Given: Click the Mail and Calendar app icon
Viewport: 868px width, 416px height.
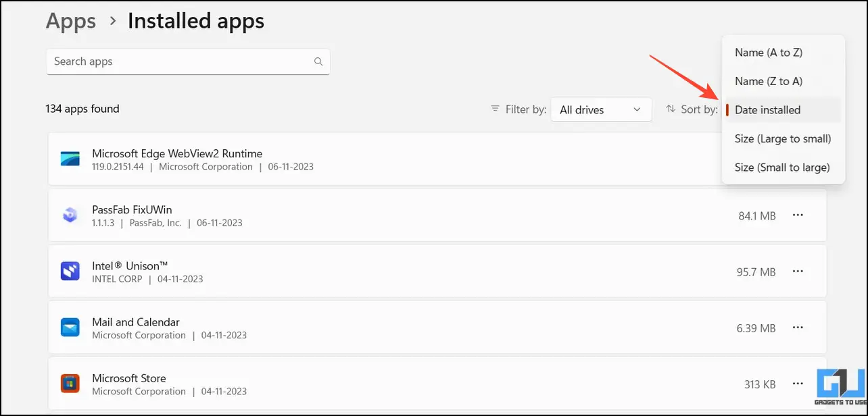Looking at the screenshot, I should click(70, 328).
